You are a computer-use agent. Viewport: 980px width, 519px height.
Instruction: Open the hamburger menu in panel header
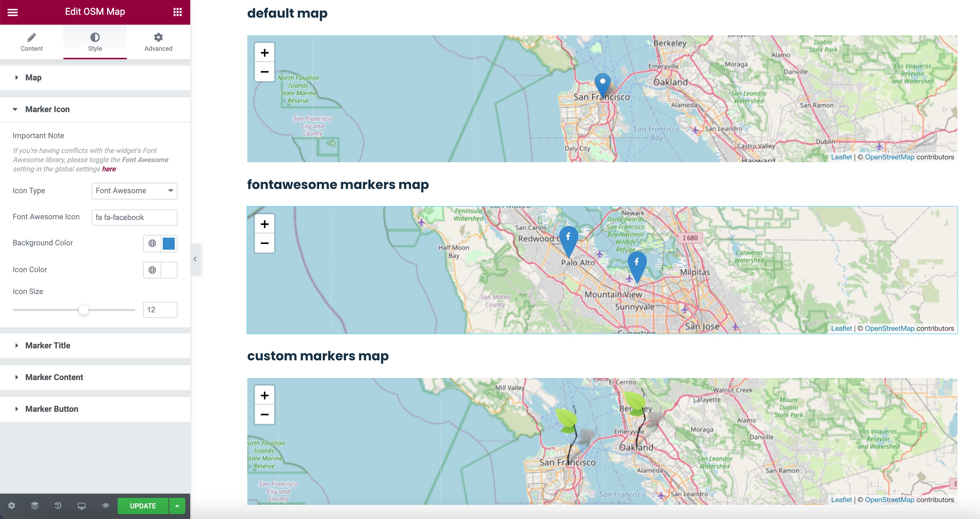(x=13, y=12)
